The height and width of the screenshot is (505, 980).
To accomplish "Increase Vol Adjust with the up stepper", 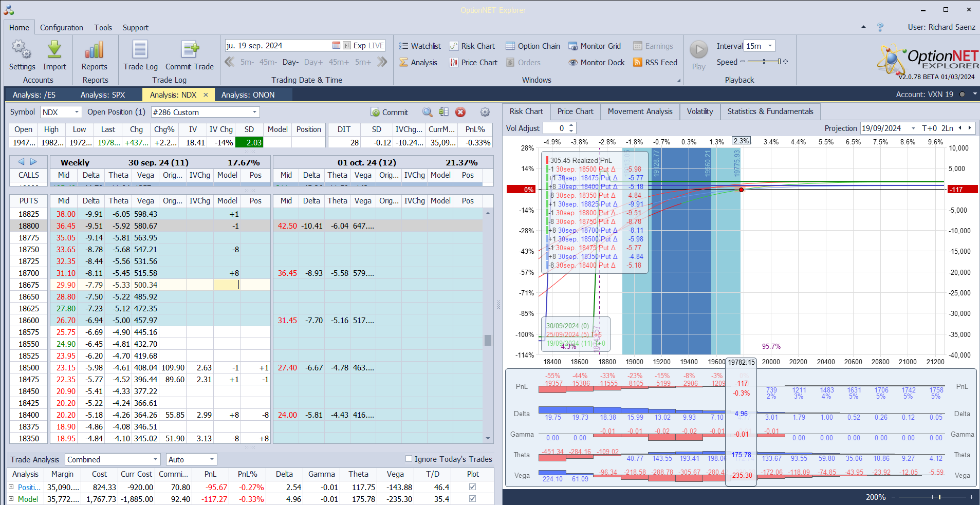I will pos(571,125).
